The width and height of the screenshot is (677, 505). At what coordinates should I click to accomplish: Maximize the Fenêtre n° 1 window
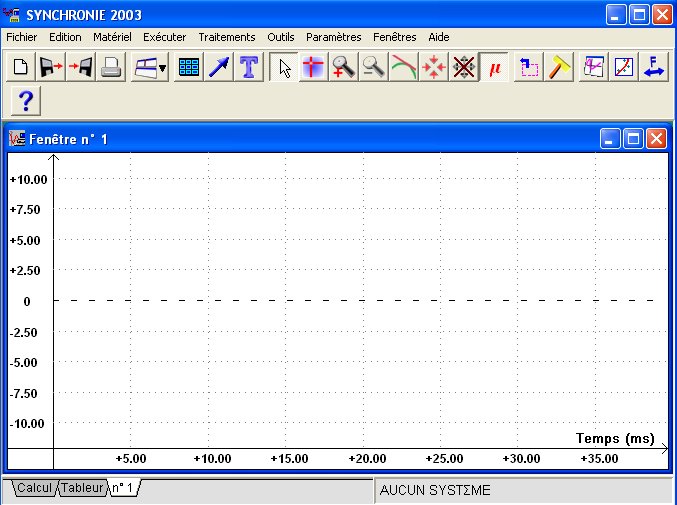click(633, 139)
